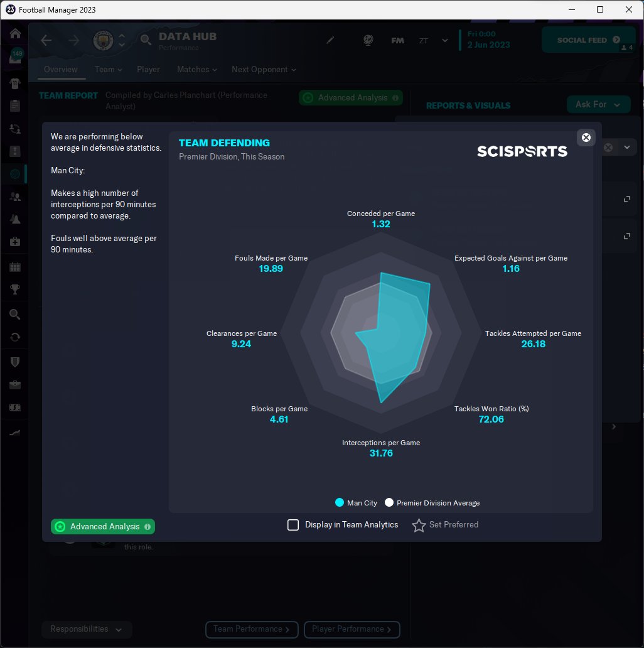Screen dimensions: 644x648
Task: Open Scouting magnifier icon in sidebar
Action: 15,315
